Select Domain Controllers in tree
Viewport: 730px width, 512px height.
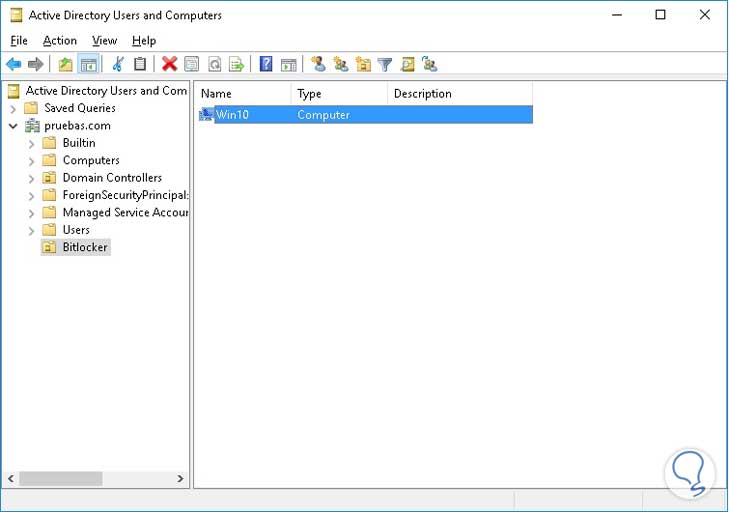pos(112,178)
